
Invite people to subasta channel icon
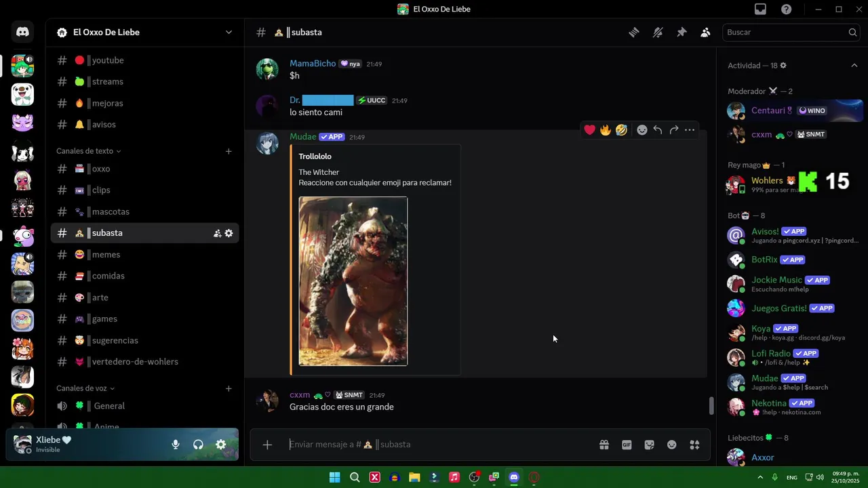[217, 233]
